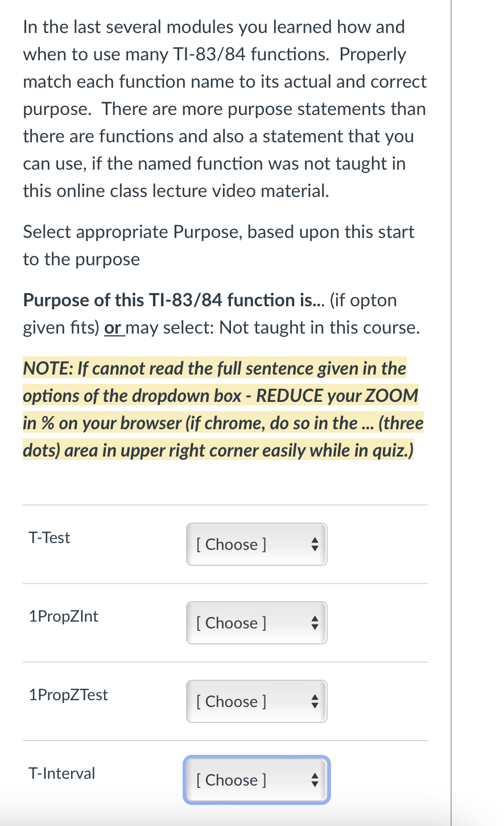504x826 pixels.
Task: Click the 1PropZInt function name label
Action: point(63,616)
